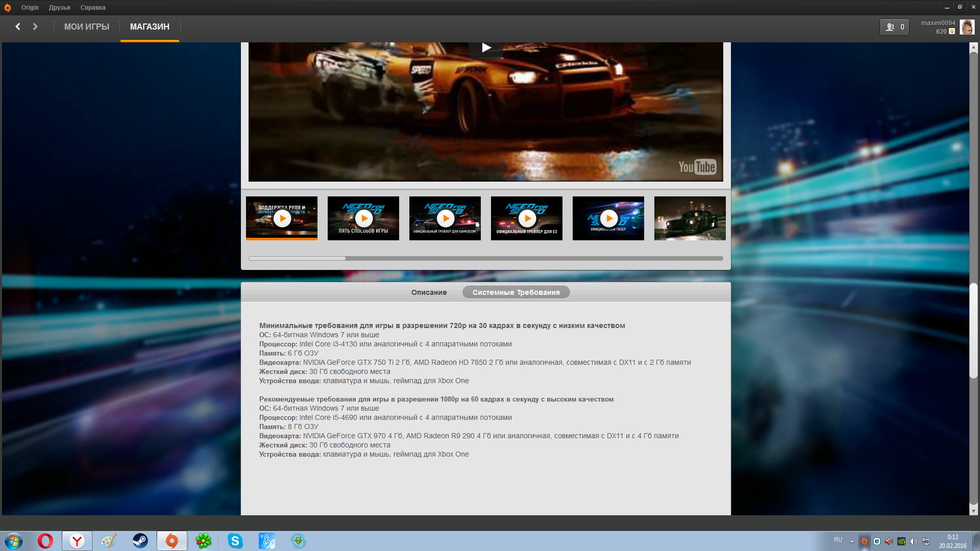Play the ПЯТЬ СПОСОБОВ ИГРЫ video thumbnail

tap(363, 218)
